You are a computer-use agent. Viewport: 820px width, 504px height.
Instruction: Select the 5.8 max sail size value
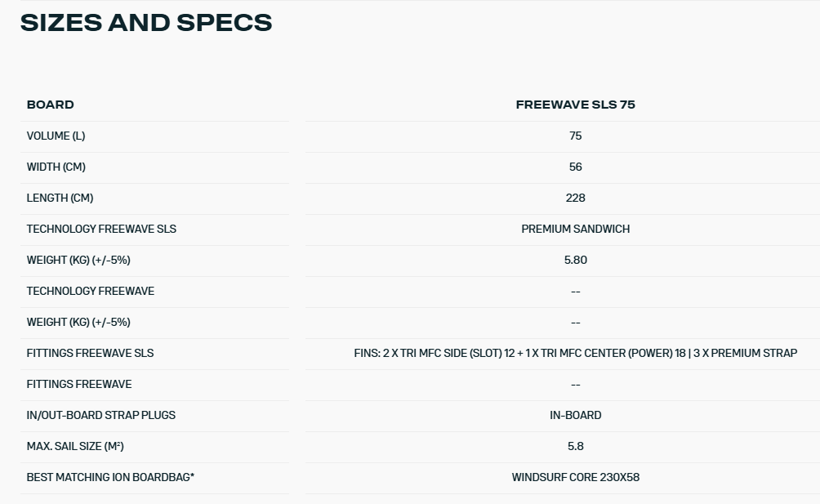[x=575, y=446]
